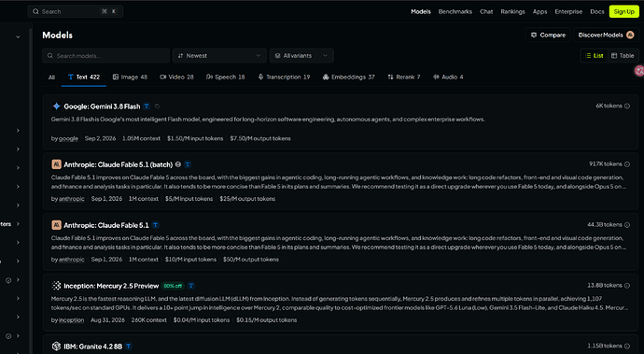The width and height of the screenshot is (644, 354).
Task: Focus the Search models input field
Action: point(106,55)
